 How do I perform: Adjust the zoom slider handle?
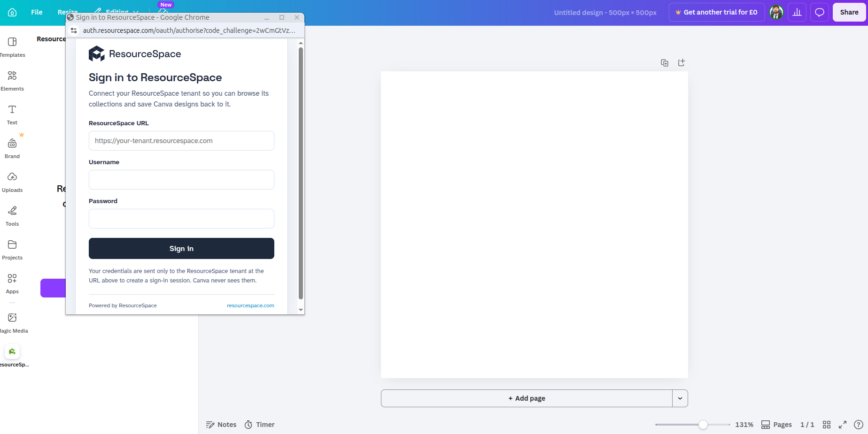click(x=703, y=425)
